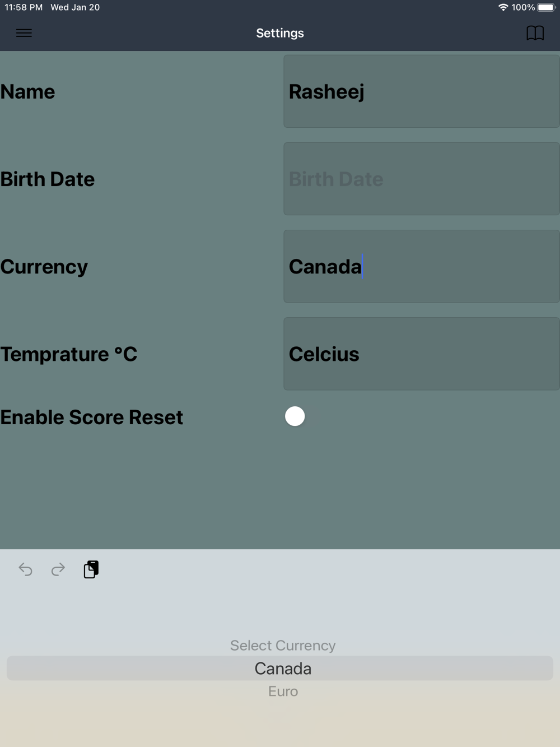Tap the Birth Date label on the left
Screen dimensions: 560x747
tap(48, 179)
